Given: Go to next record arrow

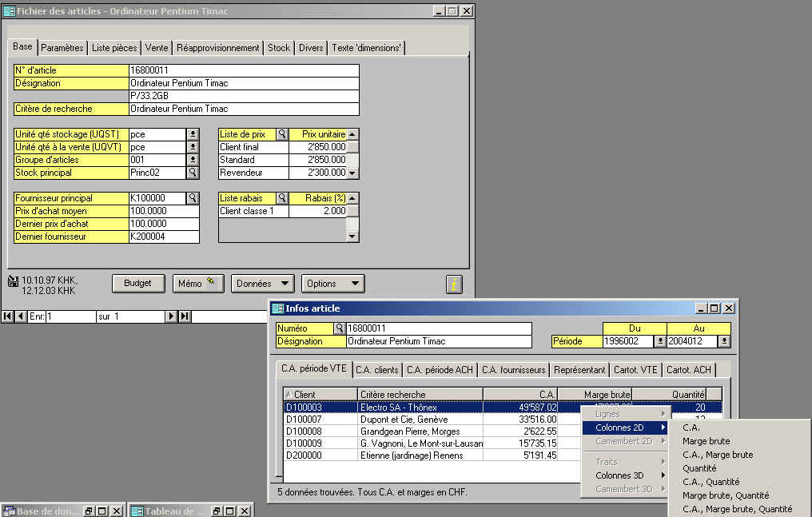Looking at the screenshot, I should coord(171,316).
